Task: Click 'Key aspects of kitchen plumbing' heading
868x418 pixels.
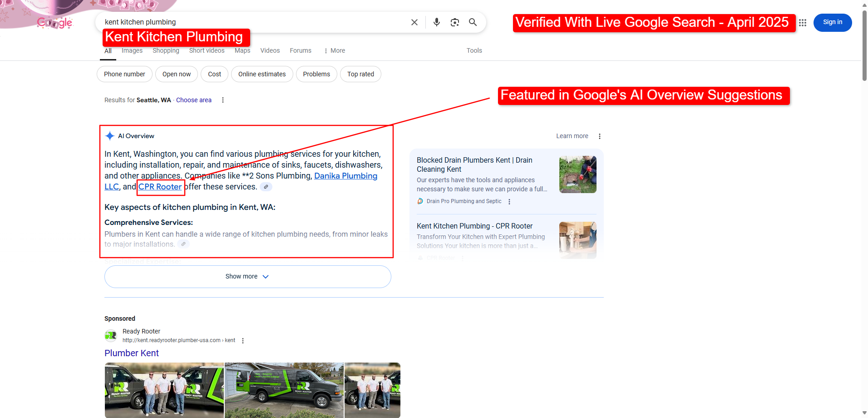Action: coord(190,207)
